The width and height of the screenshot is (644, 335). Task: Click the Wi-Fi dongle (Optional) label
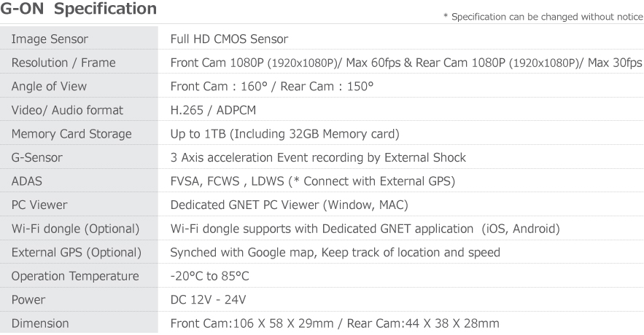[x=76, y=229]
